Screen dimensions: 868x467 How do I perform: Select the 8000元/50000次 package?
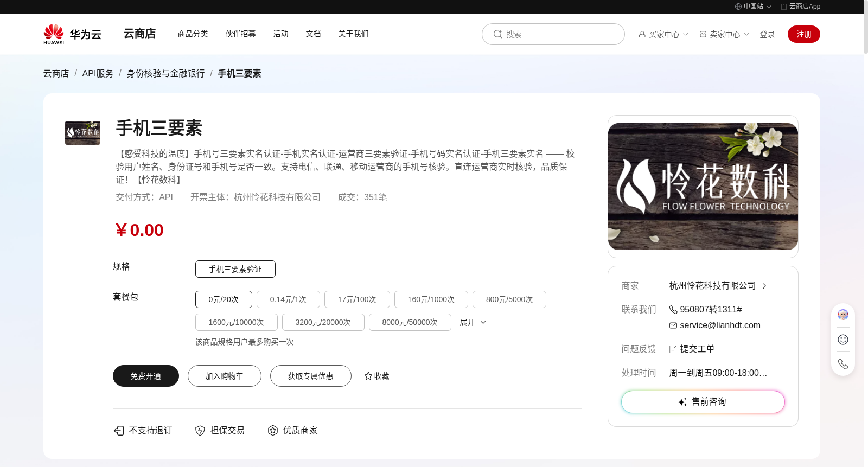click(x=410, y=322)
